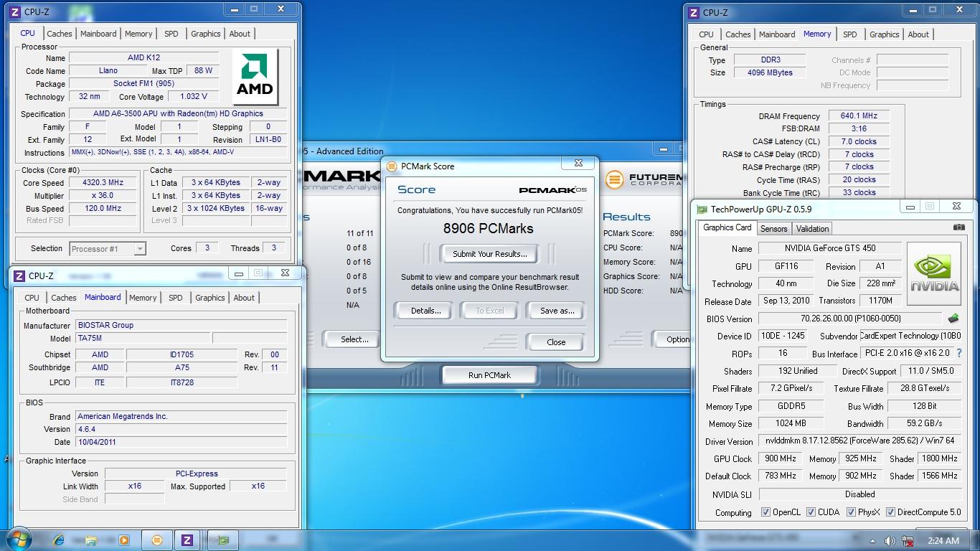Open Memory tab in CPU-Z mainboard window
The image size is (980, 551).
coord(143,298)
